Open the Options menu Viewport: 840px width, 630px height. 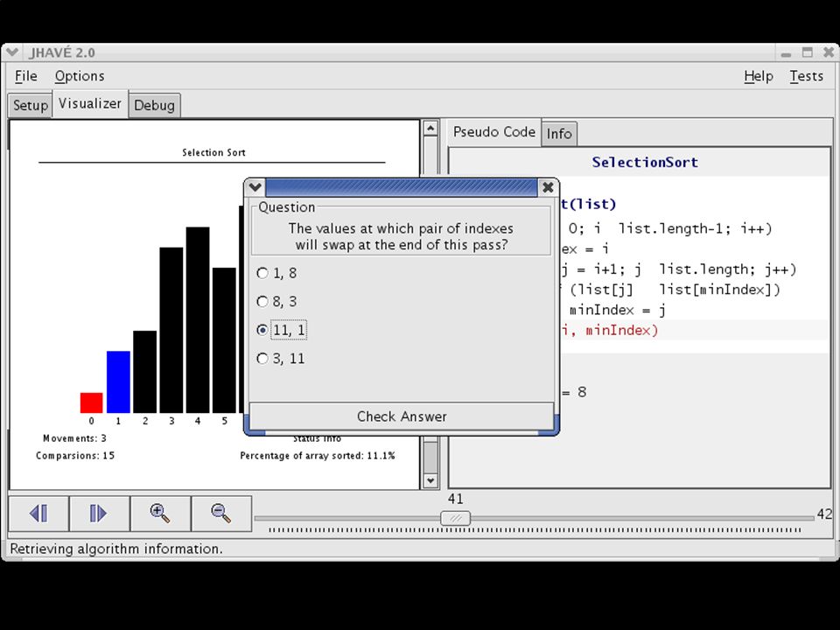point(80,76)
